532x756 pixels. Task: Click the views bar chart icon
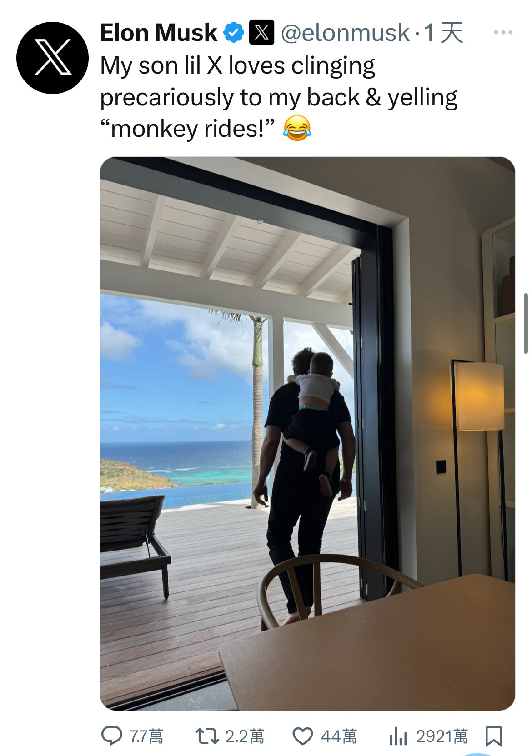398,736
